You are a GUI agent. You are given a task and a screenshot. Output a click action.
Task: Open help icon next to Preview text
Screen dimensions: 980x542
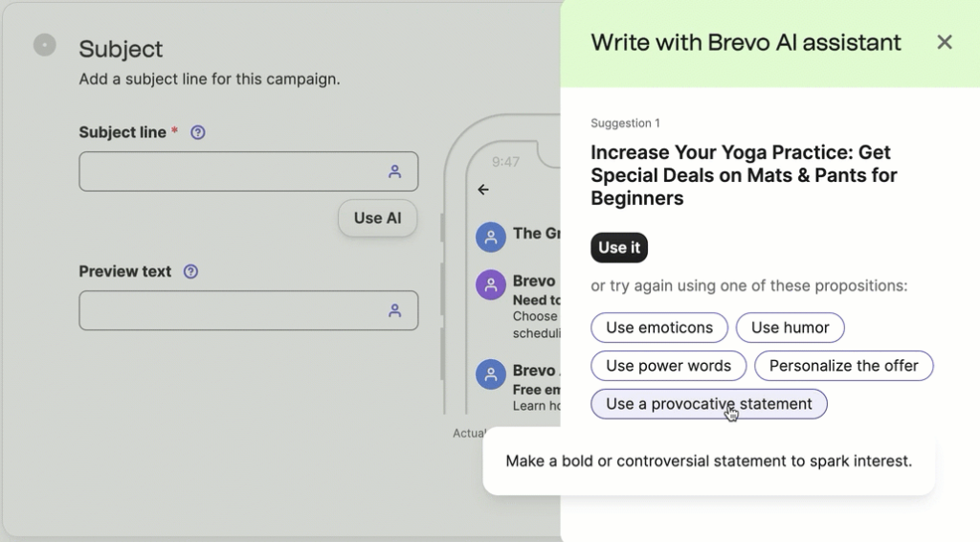(x=190, y=271)
